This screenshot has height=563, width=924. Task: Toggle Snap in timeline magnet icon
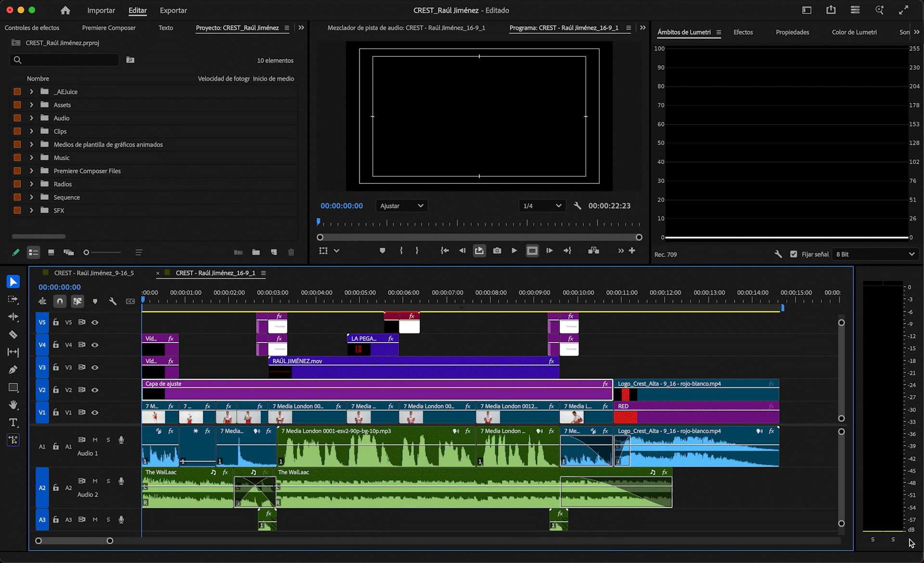click(x=60, y=301)
